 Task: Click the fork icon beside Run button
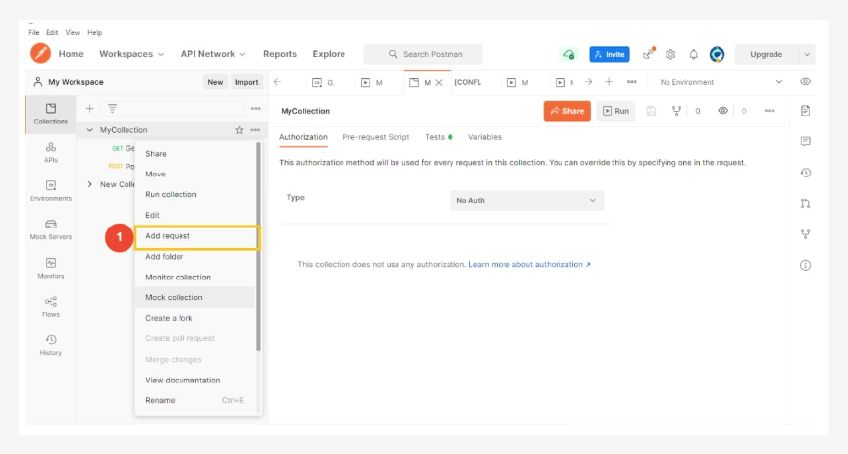pos(676,111)
